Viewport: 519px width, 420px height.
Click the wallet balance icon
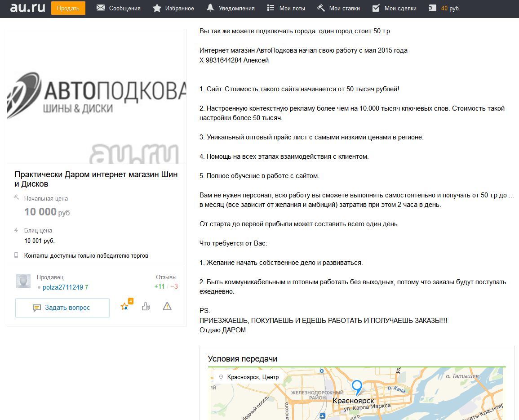coord(432,8)
